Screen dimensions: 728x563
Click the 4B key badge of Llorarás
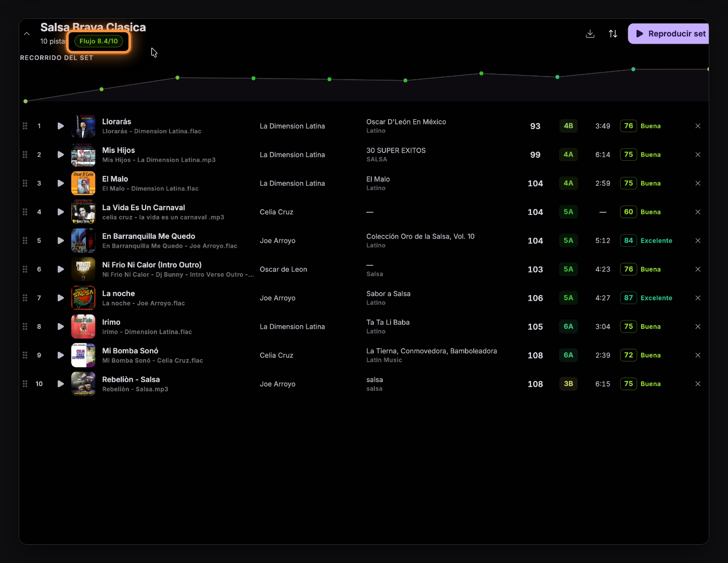pyautogui.click(x=568, y=126)
